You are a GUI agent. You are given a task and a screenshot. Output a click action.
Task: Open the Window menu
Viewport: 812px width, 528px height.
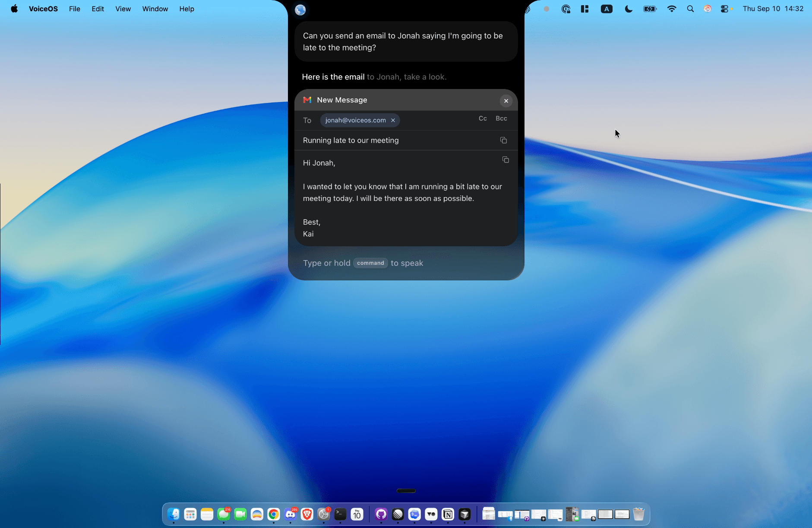(x=155, y=9)
